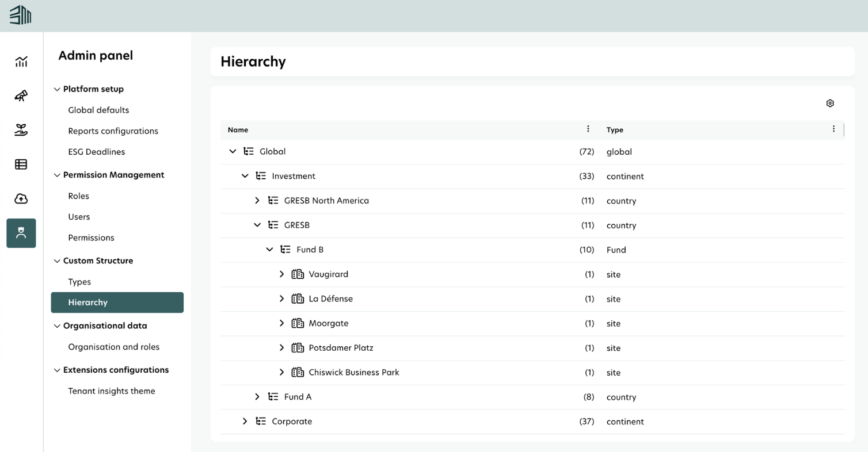Click the (72) count in Global row
868x452 pixels.
pos(587,152)
